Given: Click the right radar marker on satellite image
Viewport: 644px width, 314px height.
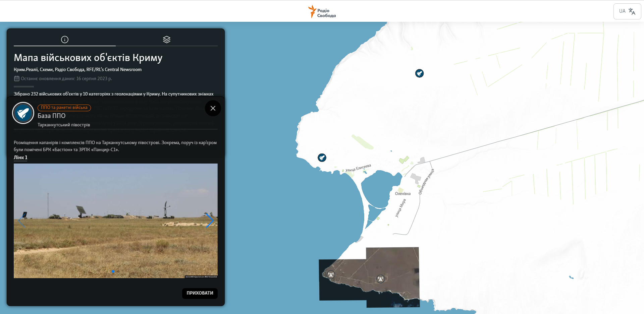Looking at the screenshot, I should tap(380, 279).
